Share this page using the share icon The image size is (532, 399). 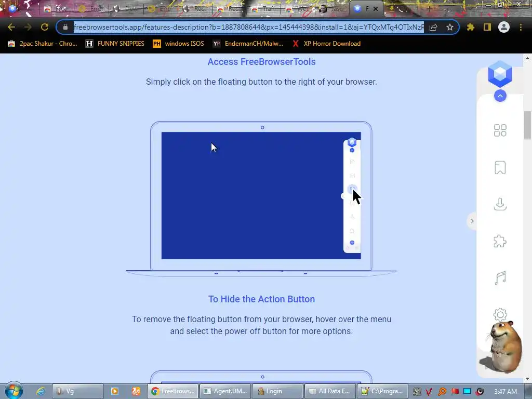pos(433,27)
